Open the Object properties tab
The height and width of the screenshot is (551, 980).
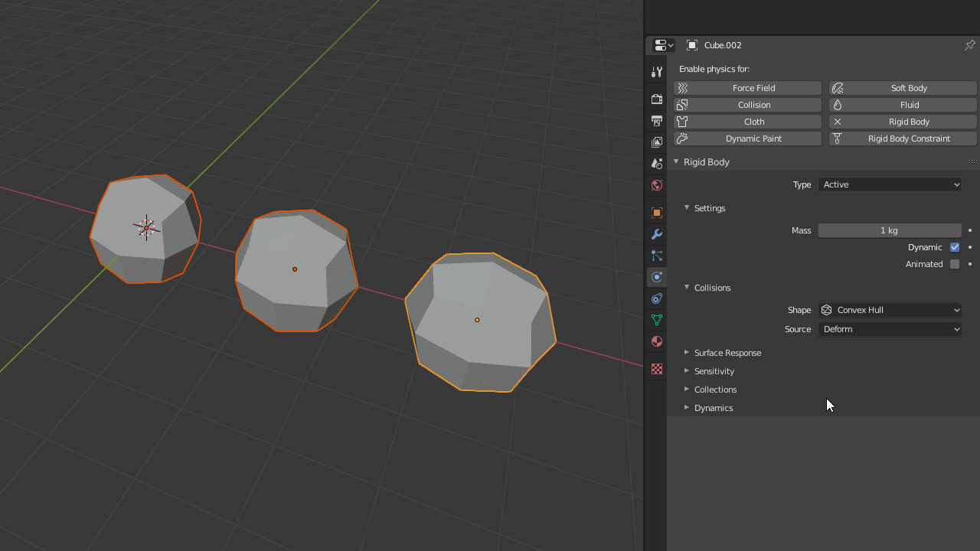657,213
